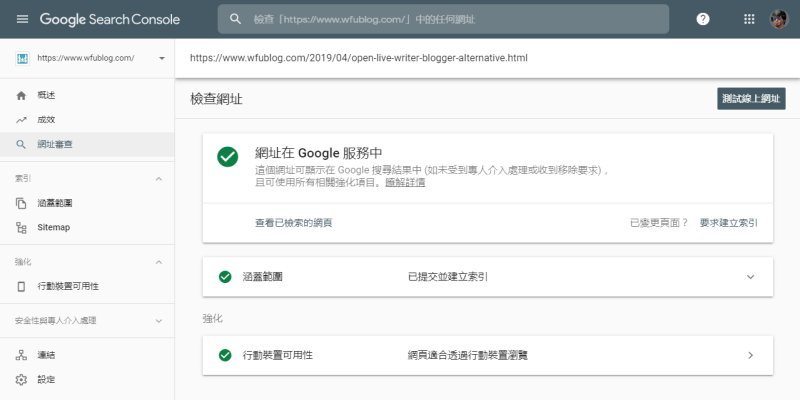Click the 已提交並建立索引 status text
Viewport: 800px width, 400px height.
(447, 277)
